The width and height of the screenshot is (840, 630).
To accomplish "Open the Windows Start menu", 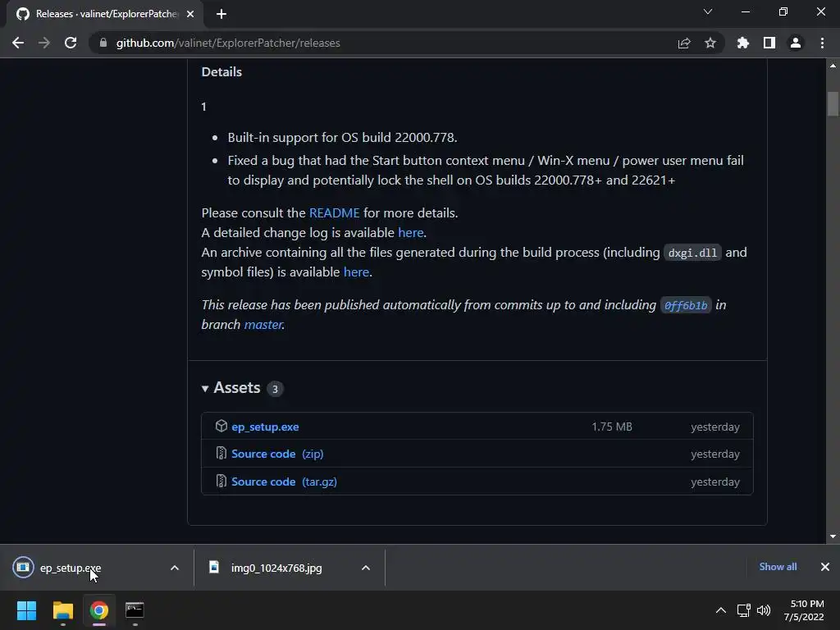I will (27, 610).
